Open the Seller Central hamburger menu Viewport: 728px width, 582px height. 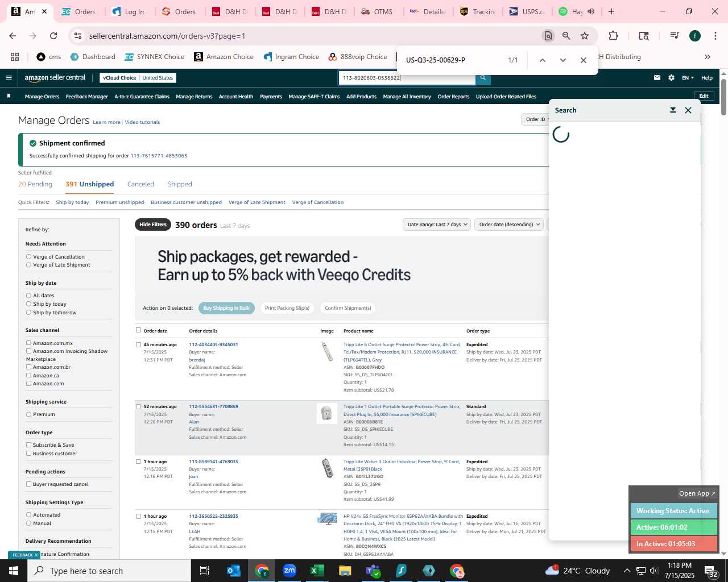pyautogui.click(x=9, y=78)
